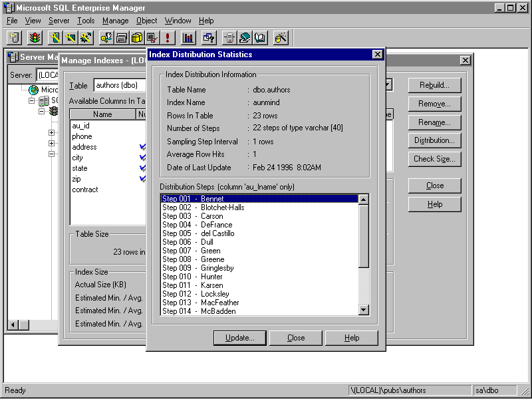Click the Distribution Steps list scrollbar down arrow
Viewport: 532px width, 399px height.
(x=364, y=309)
